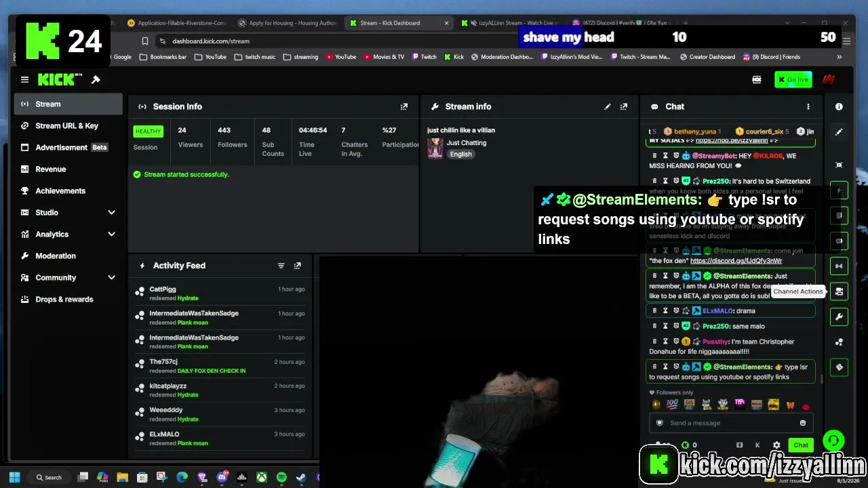The height and width of the screenshot is (488, 868).
Task: Open the discord.gg fox den invite link
Action: pos(736,261)
